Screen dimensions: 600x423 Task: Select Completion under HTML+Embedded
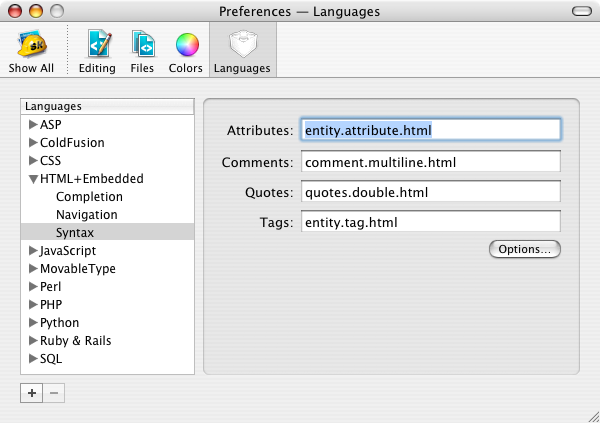pyautogui.click(x=89, y=197)
